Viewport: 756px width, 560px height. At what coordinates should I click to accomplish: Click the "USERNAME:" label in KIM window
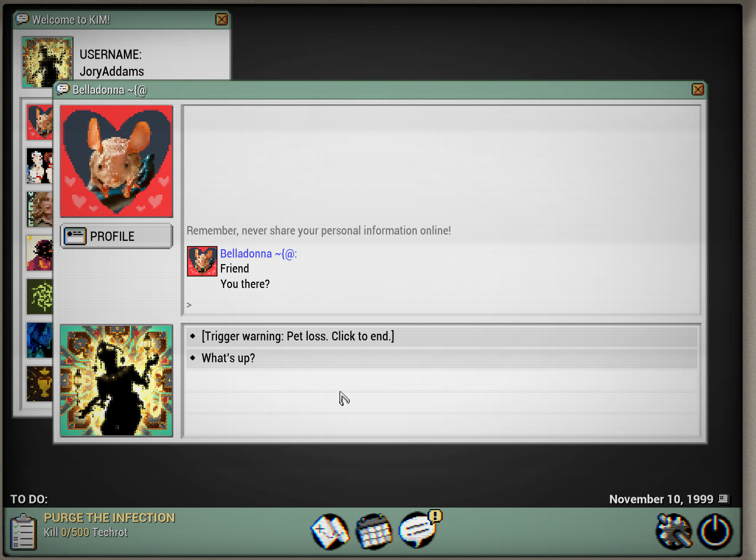point(111,54)
